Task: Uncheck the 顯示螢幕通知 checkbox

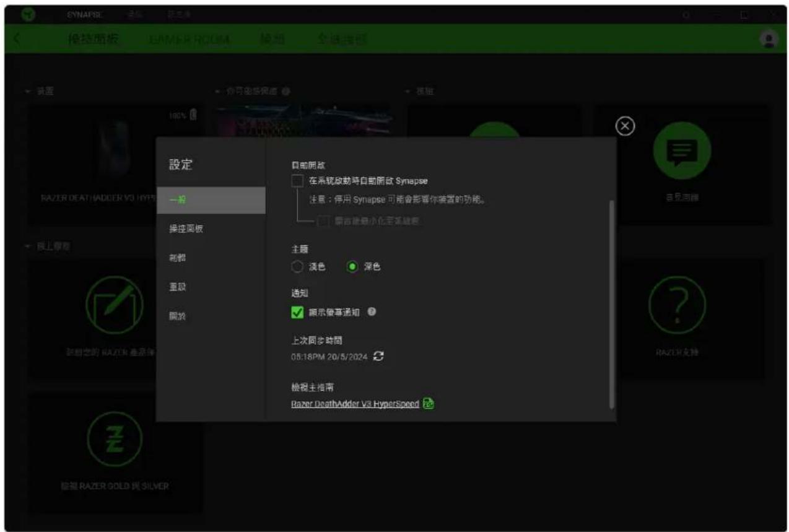Action: (x=297, y=313)
